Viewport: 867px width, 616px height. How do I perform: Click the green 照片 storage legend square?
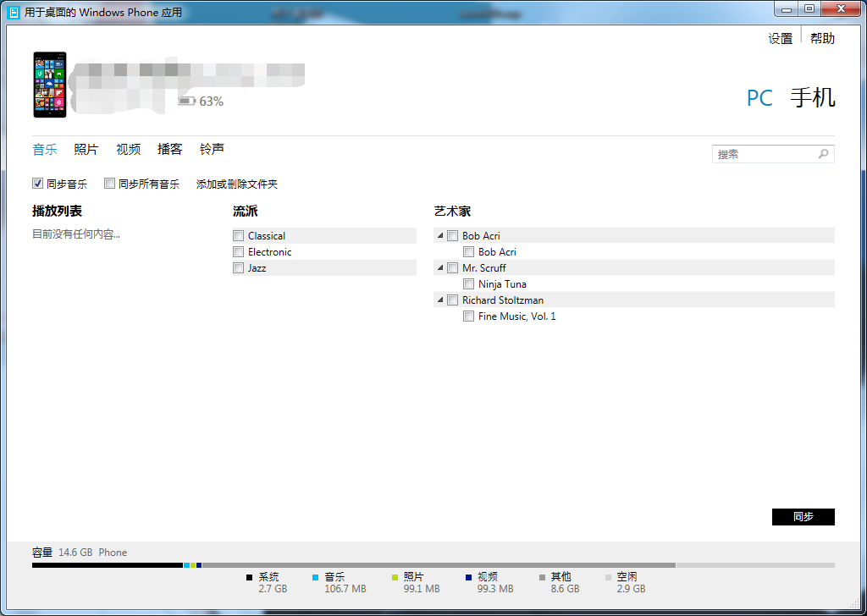click(x=395, y=577)
